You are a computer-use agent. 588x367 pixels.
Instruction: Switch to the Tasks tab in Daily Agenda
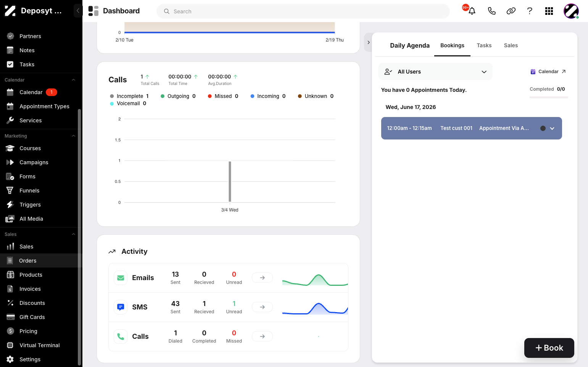[x=484, y=45]
